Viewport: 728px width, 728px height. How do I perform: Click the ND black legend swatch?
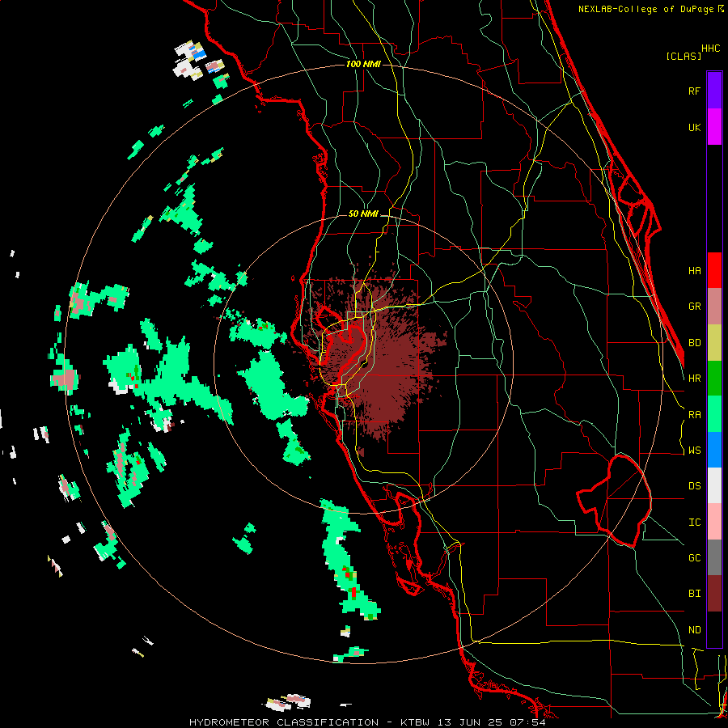point(714,629)
